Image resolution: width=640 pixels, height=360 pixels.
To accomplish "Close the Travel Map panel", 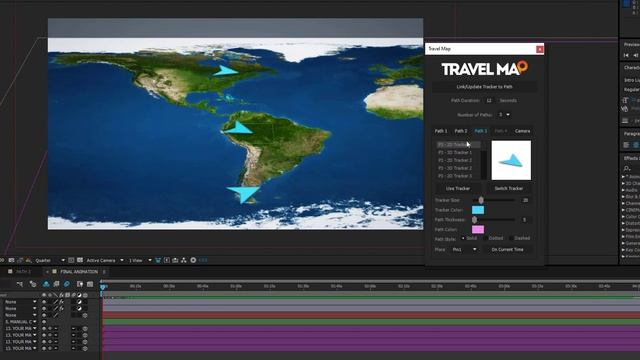I will point(540,49).
